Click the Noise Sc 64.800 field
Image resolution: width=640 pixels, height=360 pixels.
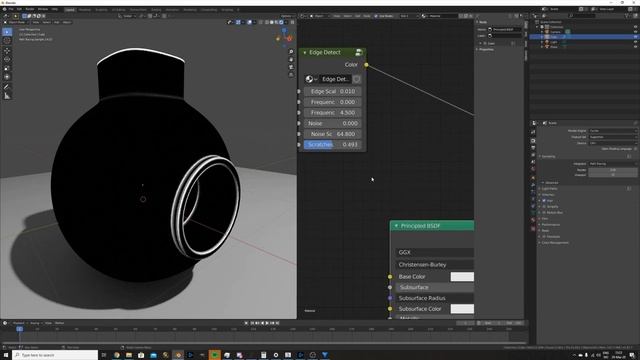(x=333, y=134)
